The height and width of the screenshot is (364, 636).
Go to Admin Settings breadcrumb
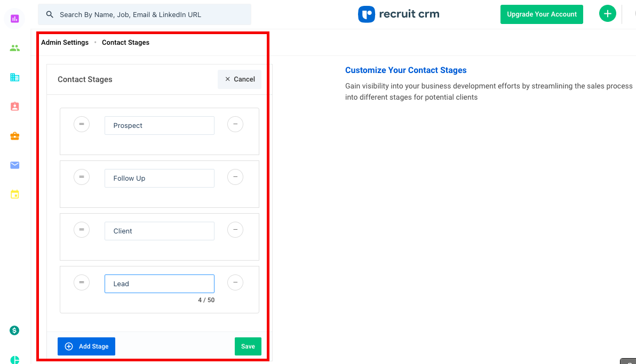click(65, 43)
